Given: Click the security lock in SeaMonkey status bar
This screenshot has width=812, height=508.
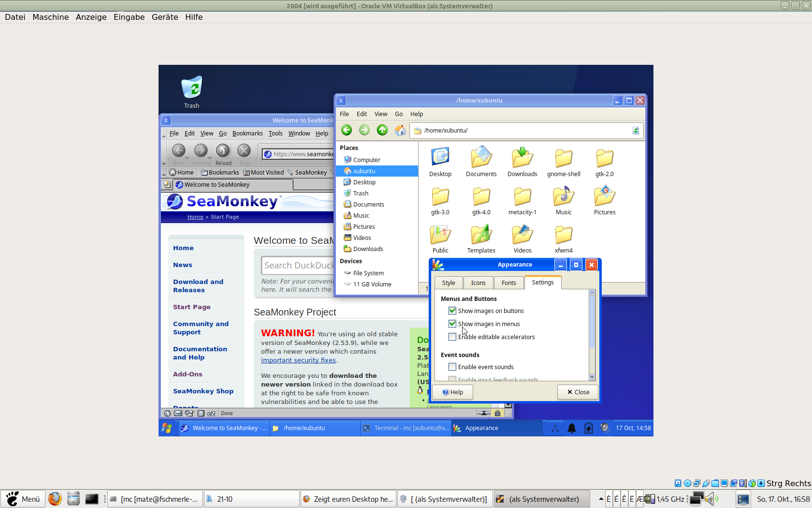Looking at the screenshot, I should (497, 413).
